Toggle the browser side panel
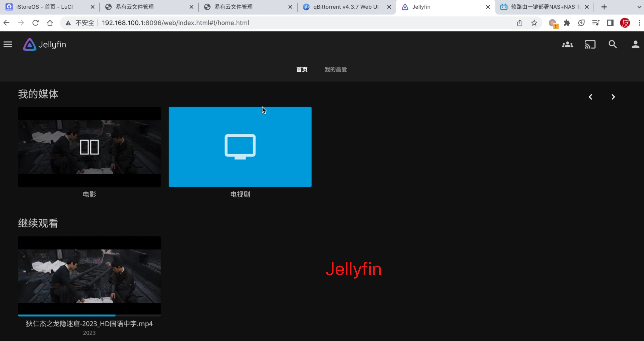644x341 pixels. coord(610,23)
